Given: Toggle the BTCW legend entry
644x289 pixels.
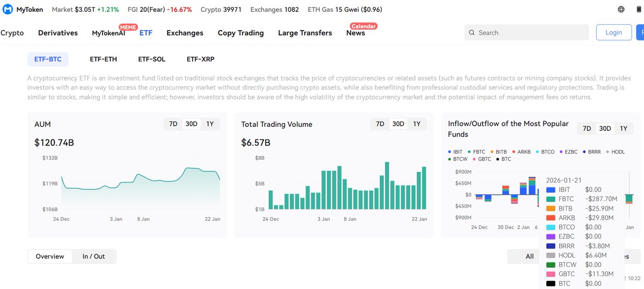Looking at the screenshot, I should [x=458, y=159].
